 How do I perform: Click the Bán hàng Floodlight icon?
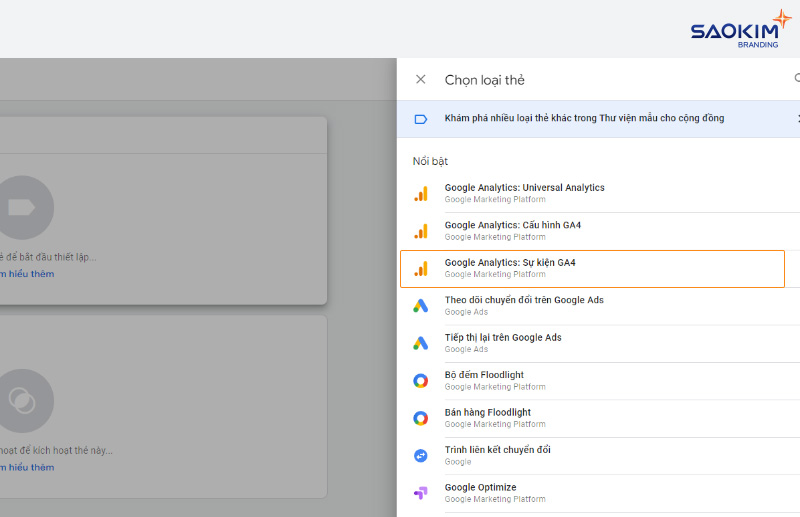(420, 418)
